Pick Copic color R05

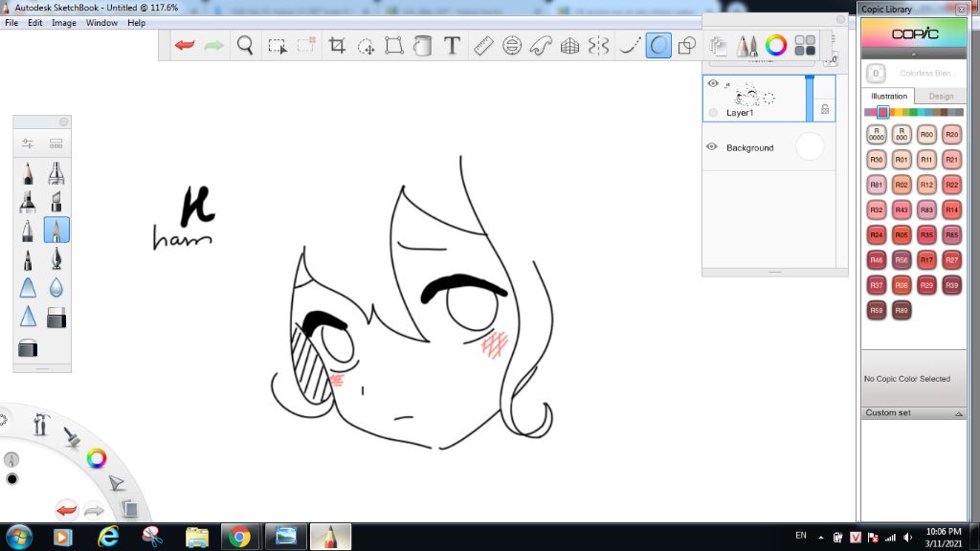pos(902,235)
